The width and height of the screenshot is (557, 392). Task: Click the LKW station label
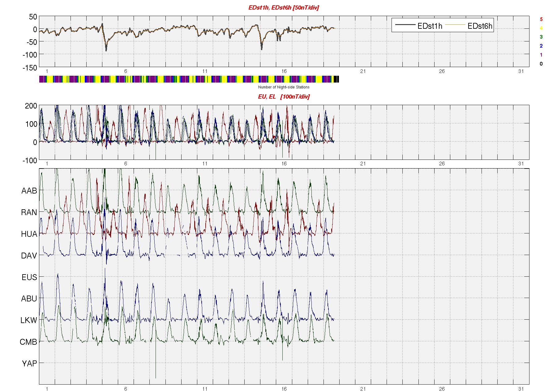pyautogui.click(x=29, y=320)
